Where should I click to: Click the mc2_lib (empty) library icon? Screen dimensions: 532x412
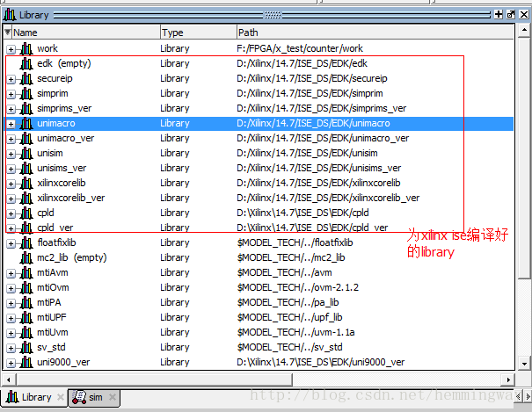(x=26, y=257)
